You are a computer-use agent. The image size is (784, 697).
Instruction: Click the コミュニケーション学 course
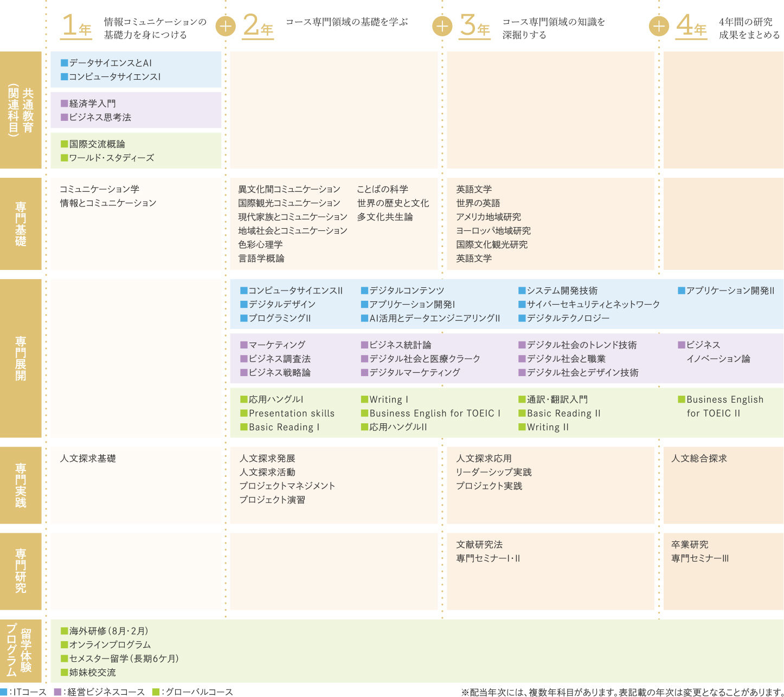click(x=100, y=189)
